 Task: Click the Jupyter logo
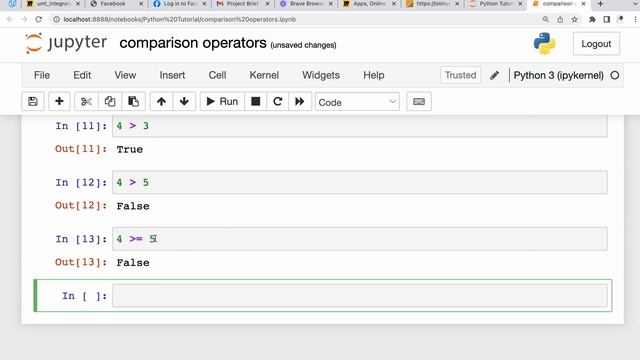pos(66,43)
